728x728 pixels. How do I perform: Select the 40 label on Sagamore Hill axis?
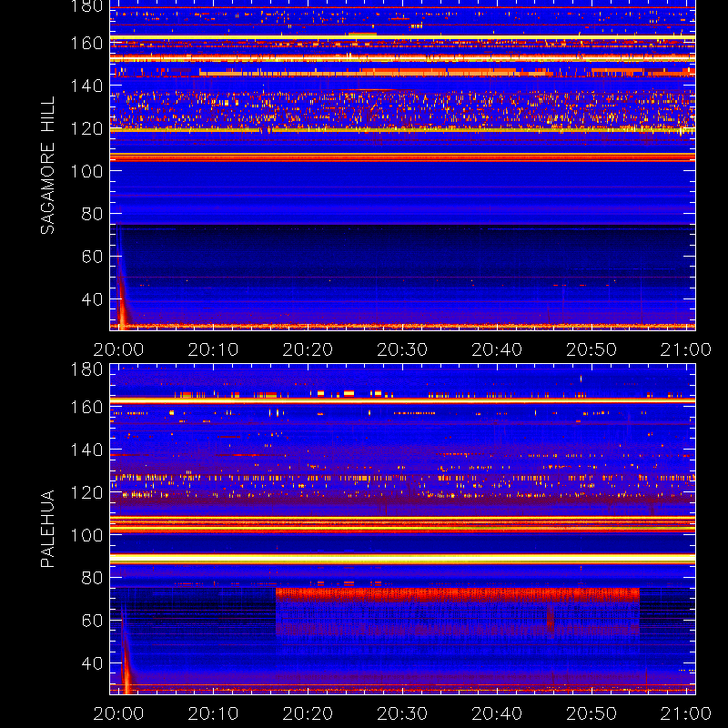coord(92,299)
